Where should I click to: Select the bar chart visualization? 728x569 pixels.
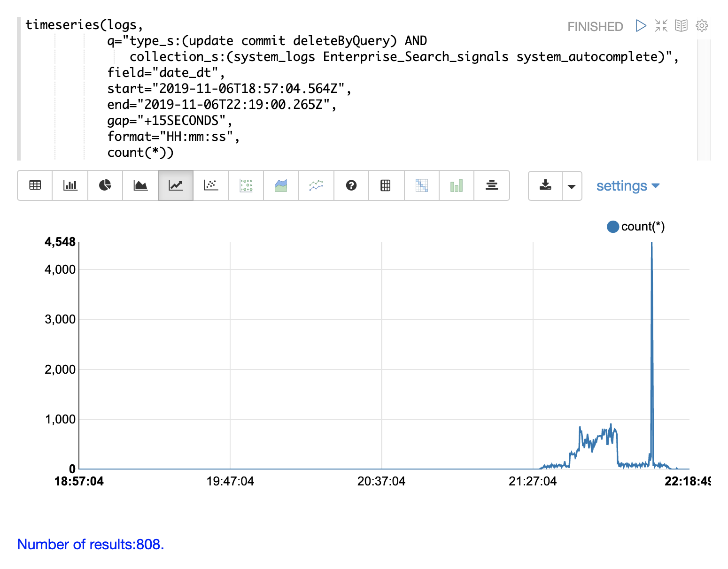70,185
